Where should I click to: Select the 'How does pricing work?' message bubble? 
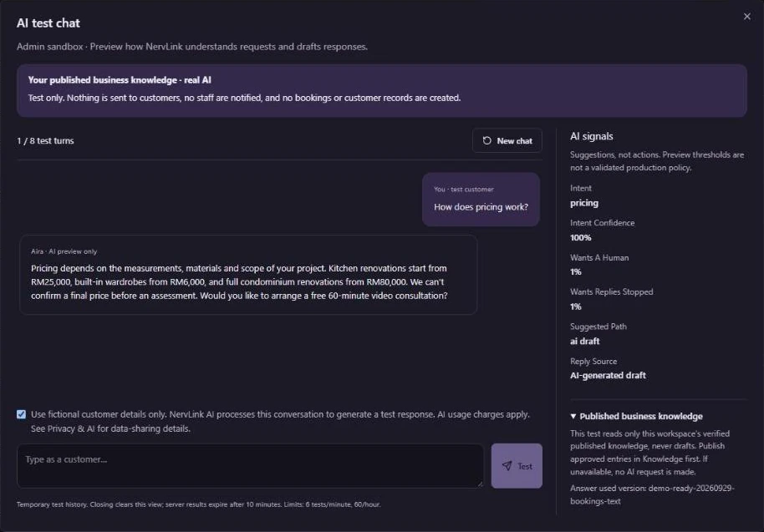[481, 200]
